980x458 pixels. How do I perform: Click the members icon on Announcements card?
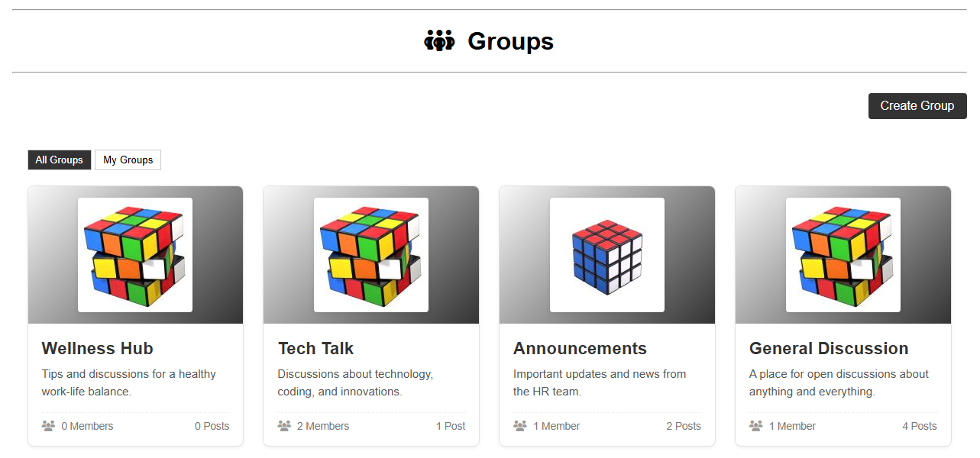[520, 426]
